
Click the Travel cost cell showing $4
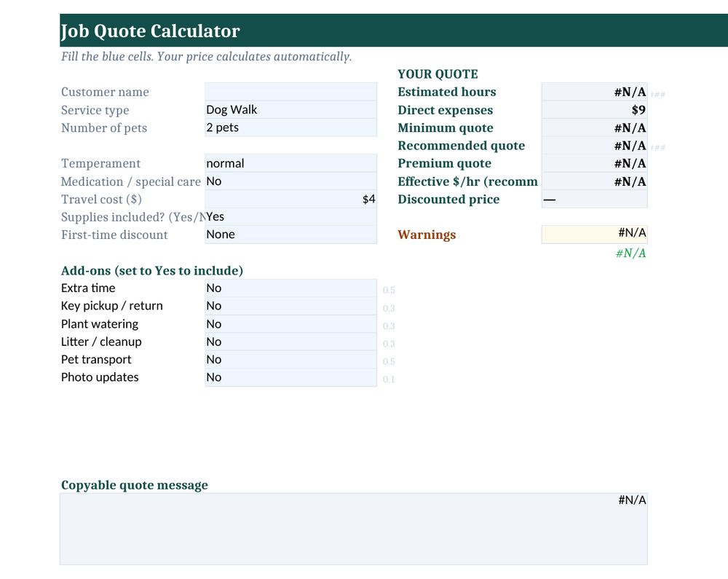click(x=290, y=199)
